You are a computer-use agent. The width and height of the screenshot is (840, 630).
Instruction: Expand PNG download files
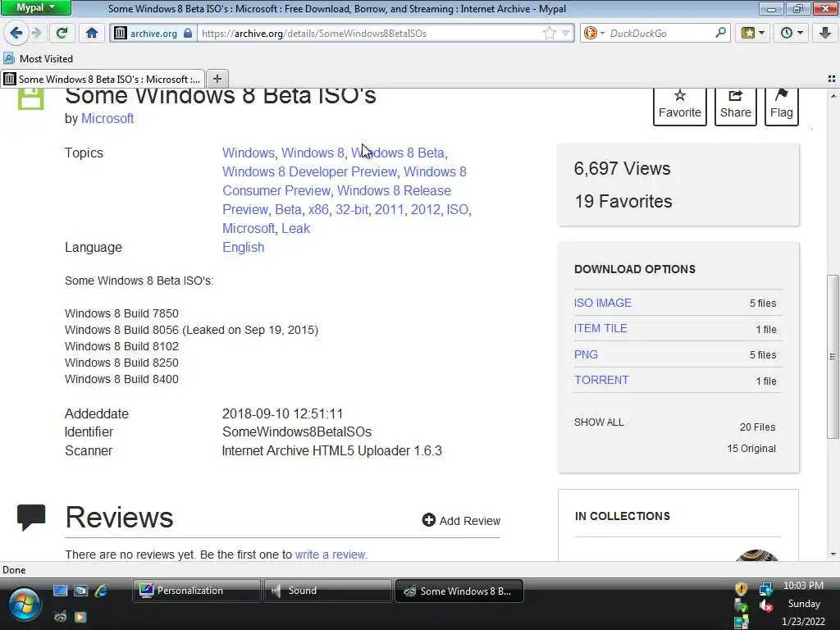(586, 354)
